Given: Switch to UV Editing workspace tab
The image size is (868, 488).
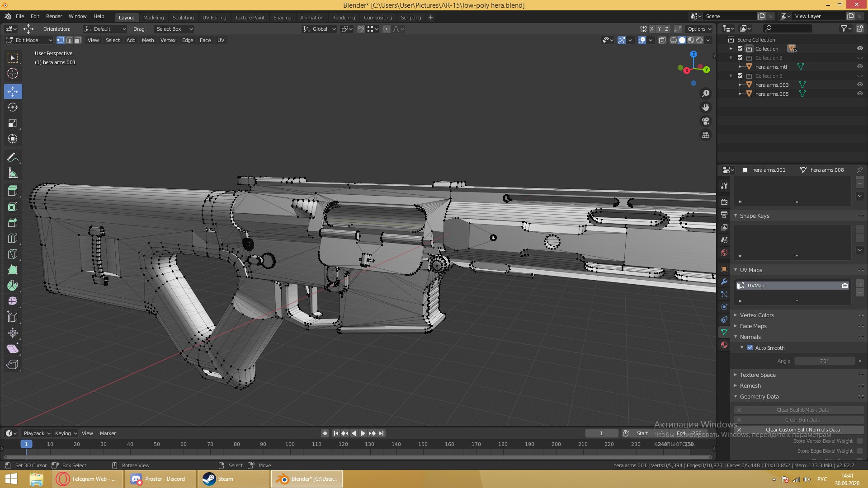Looking at the screenshot, I should (214, 18).
